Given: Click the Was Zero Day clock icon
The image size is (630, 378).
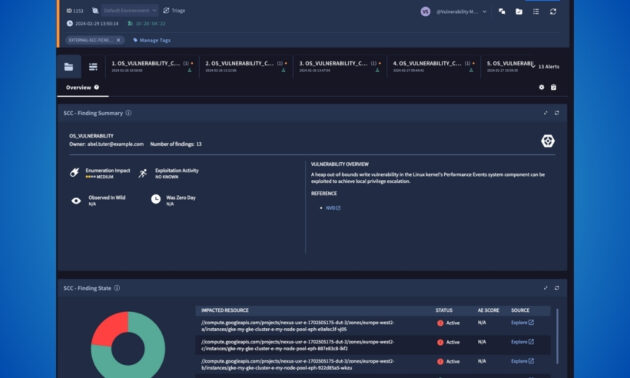Looking at the screenshot, I should [156, 199].
